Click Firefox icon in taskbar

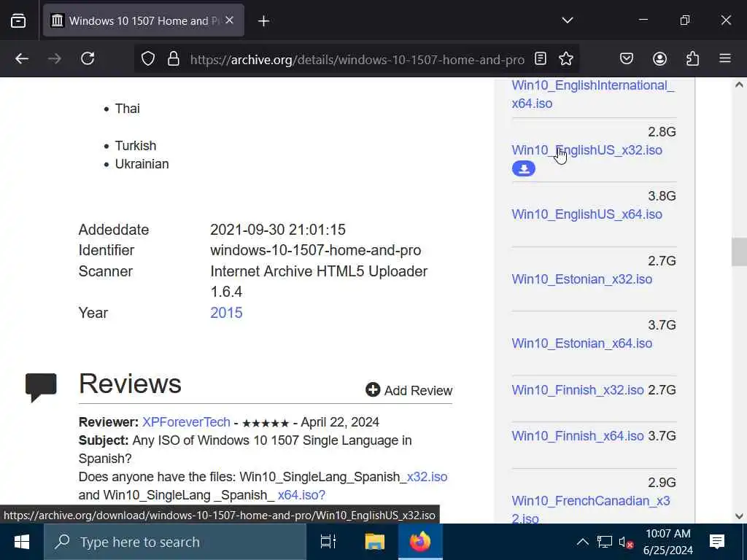pyautogui.click(x=420, y=542)
